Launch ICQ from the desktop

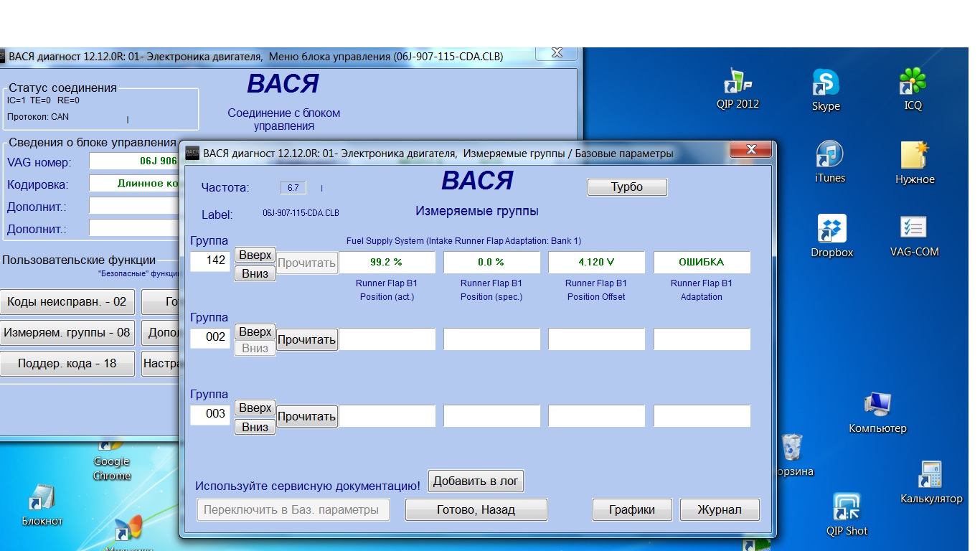(913, 82)
